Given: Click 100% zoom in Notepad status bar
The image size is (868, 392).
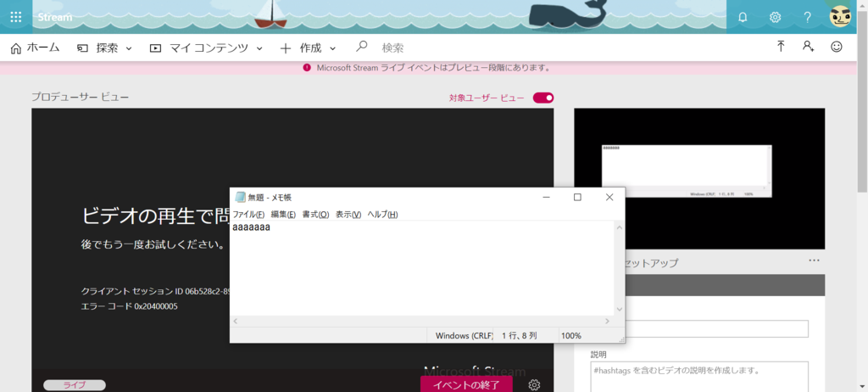Looking at the screenshot, I should click(x=571, y=335).
